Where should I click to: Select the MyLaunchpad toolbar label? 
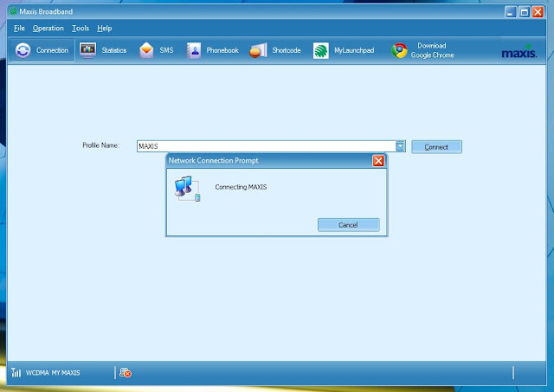[354, 50]
